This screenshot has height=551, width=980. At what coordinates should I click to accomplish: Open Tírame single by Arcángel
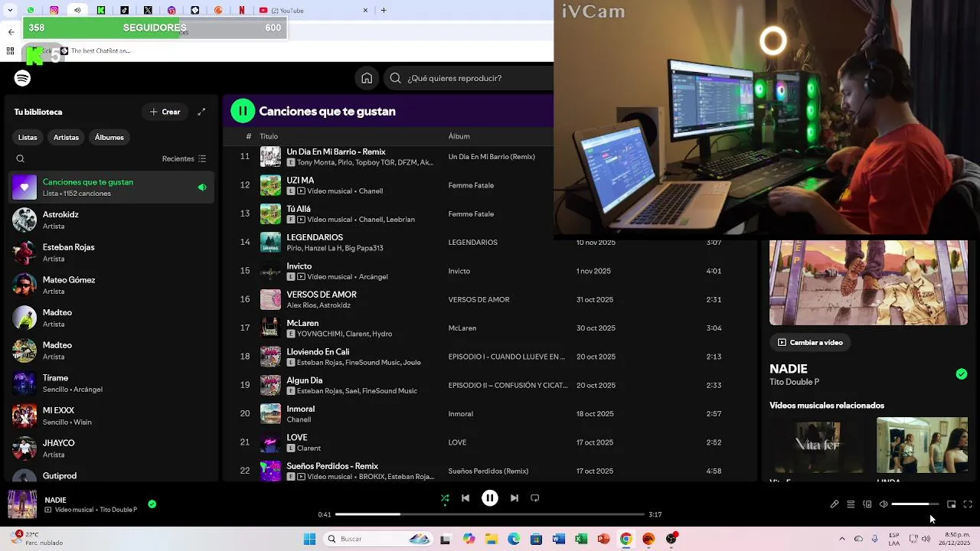[x=111, y=383]
